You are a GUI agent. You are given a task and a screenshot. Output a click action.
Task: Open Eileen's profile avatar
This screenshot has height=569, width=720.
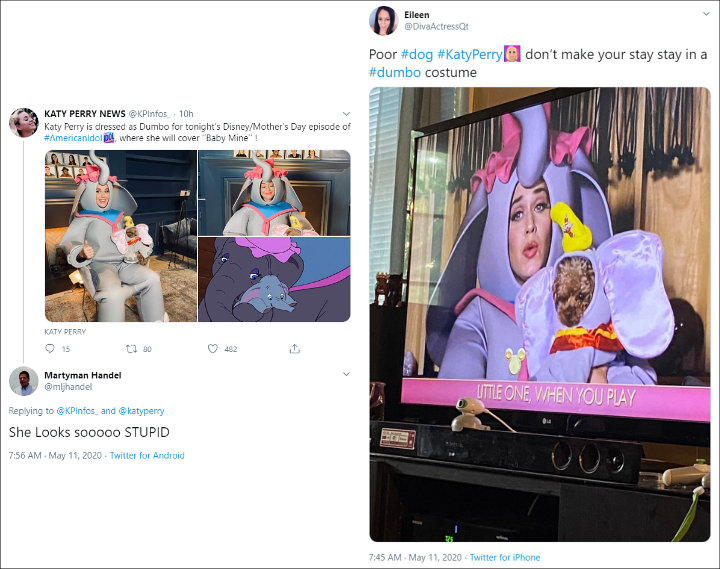coord(383,21)
